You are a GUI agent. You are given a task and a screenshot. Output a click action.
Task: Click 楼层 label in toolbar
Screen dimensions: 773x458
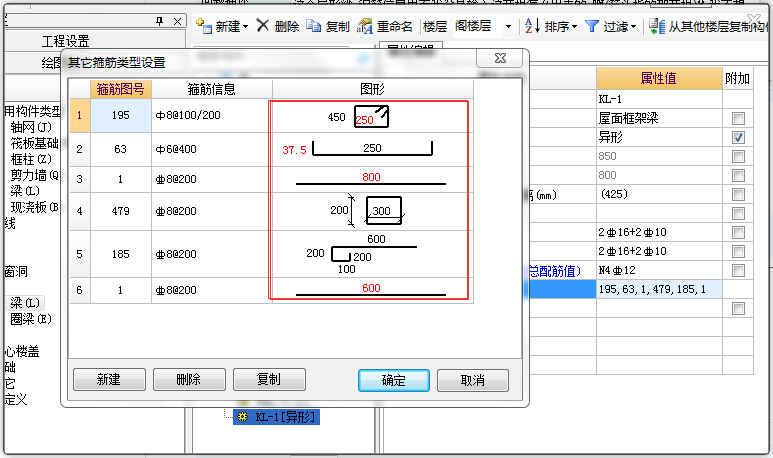[x=435, y=27]
